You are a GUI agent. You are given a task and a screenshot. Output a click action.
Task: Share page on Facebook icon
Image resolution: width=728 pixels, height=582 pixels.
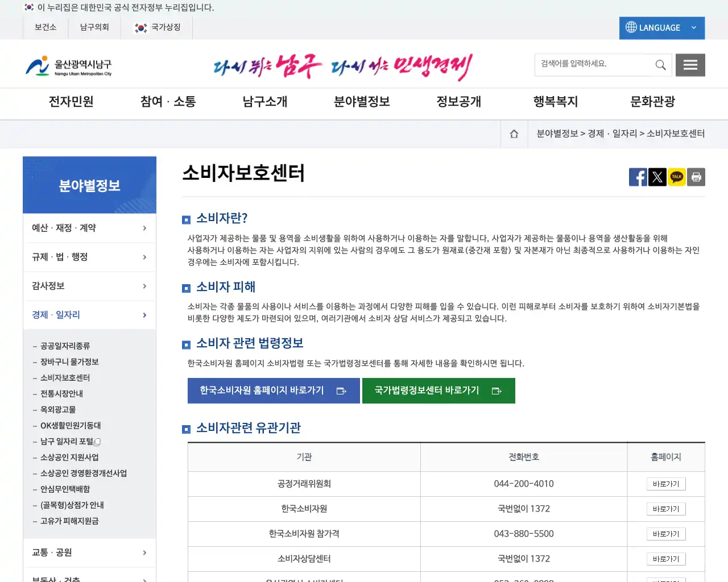tap(638, 177)
